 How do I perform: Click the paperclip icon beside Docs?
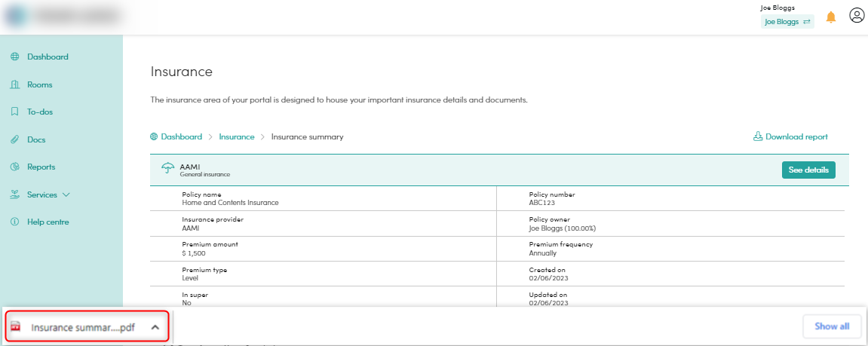click(15, 139)
